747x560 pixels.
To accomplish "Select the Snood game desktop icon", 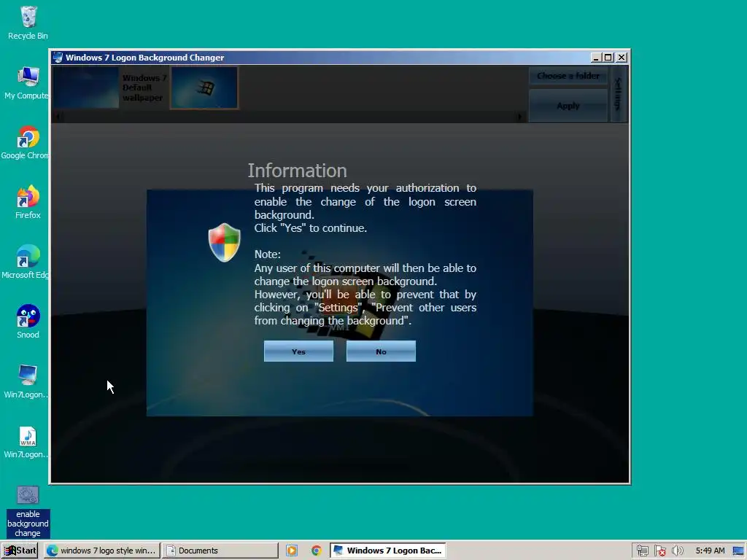I will coord(28,322).
